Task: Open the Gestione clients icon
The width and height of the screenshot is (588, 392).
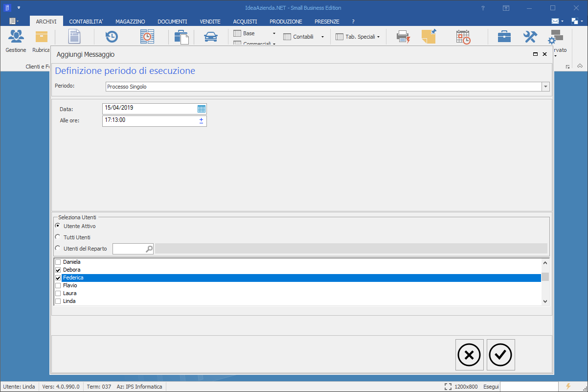Action: (x=16, y=37)
